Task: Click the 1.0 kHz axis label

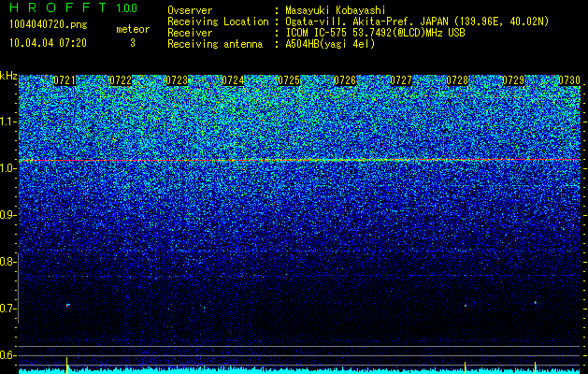Action: (7, 168)
